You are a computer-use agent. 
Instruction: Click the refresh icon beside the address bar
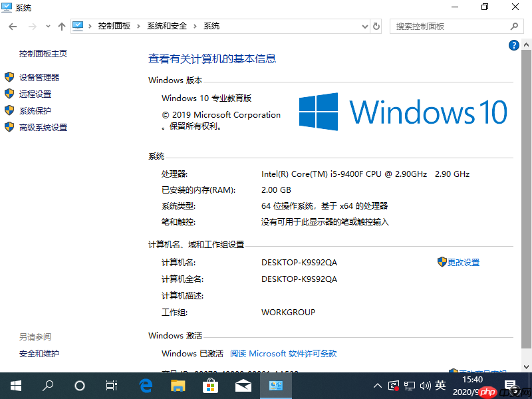(376, 26)
